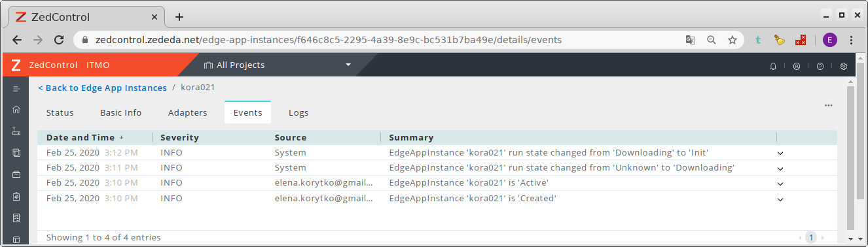Open the help question mark icon
Screen dimensions: 868x247
[820, 66]
